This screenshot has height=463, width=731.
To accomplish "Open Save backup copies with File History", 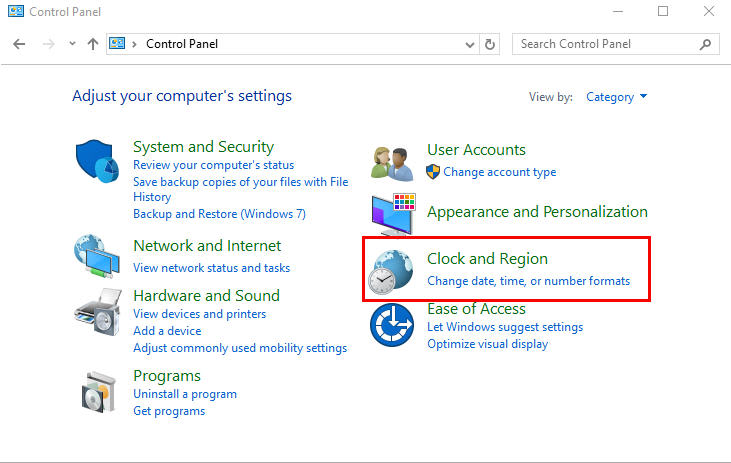I will (x=241, y=189).
